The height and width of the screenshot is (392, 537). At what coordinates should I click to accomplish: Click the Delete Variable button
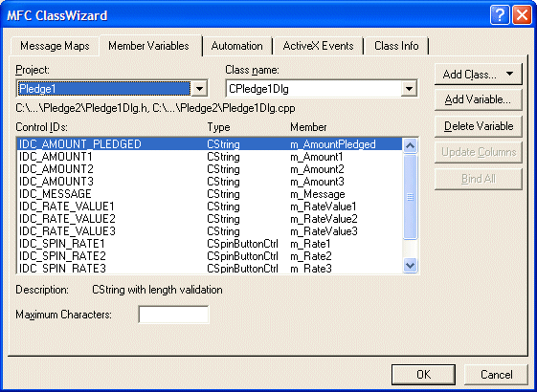click(x=478, y=126)
